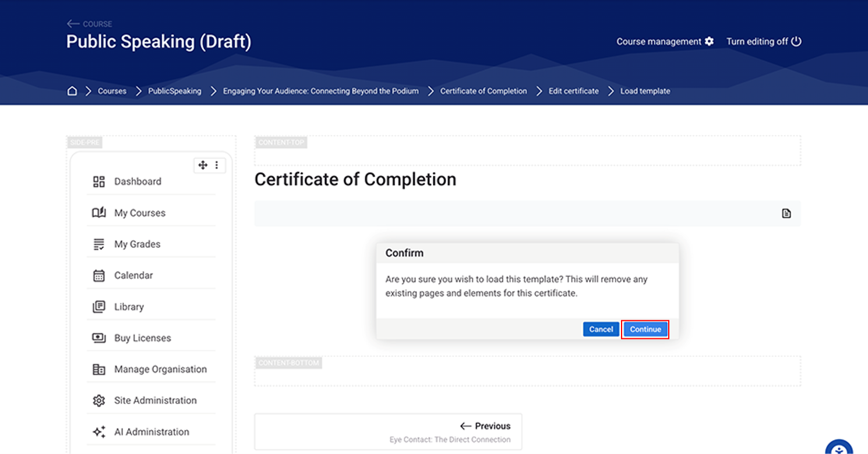Go back using the COURSE arrow link
The height and width of the screenshot is (454, 868).
(89, 24)
